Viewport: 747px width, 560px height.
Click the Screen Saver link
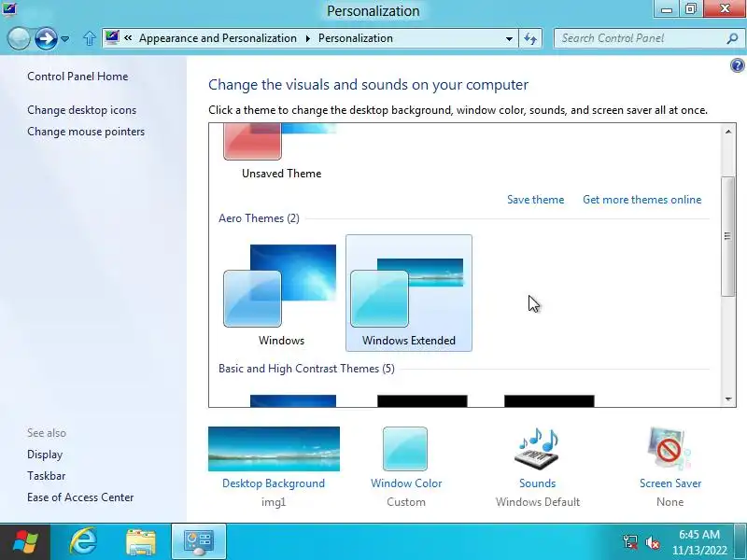pos(670,483)
